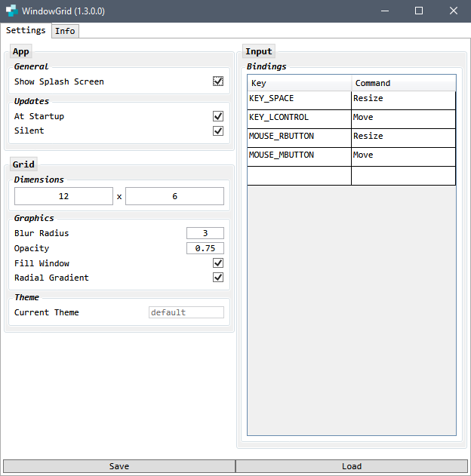Toggle the Show Splash Screen checkbox
This screenshot has width=471, height=476.
point(218,81)
